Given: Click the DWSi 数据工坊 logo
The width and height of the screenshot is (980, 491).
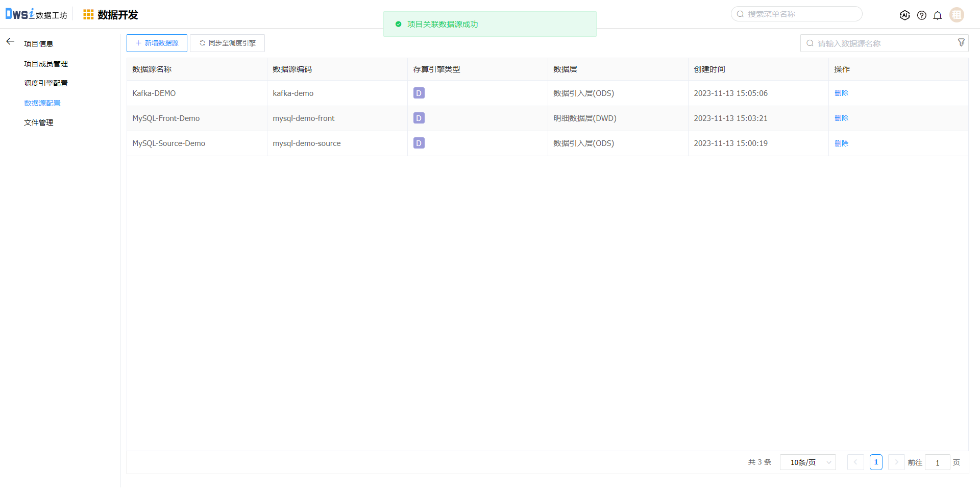Looking at the screenshot, I should [36, 14].
